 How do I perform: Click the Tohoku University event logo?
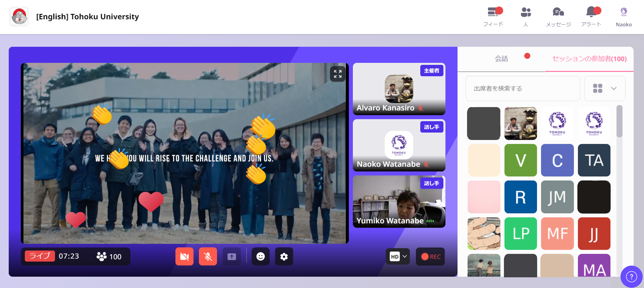(19, 17)
